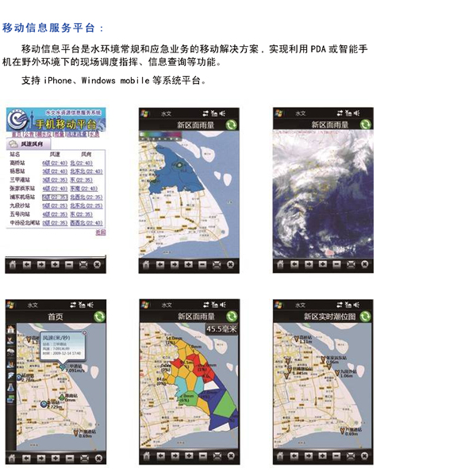Tap refresh icon on satellite cloud image screen
This screenshot has width=476, height=476.
(365, 125)
